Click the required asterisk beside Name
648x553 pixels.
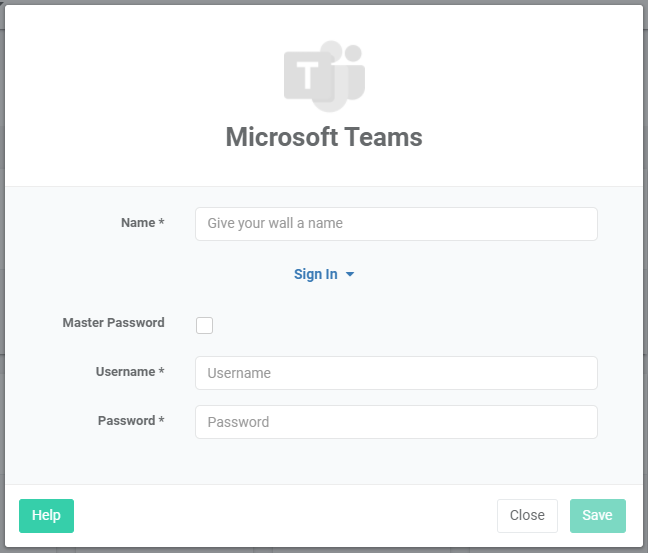(162, 222)
